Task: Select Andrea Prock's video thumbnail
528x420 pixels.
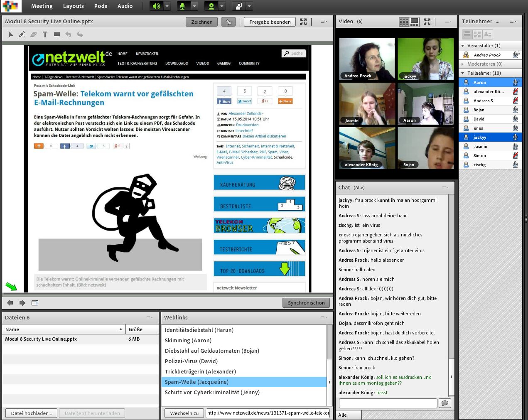Action: 367,59
